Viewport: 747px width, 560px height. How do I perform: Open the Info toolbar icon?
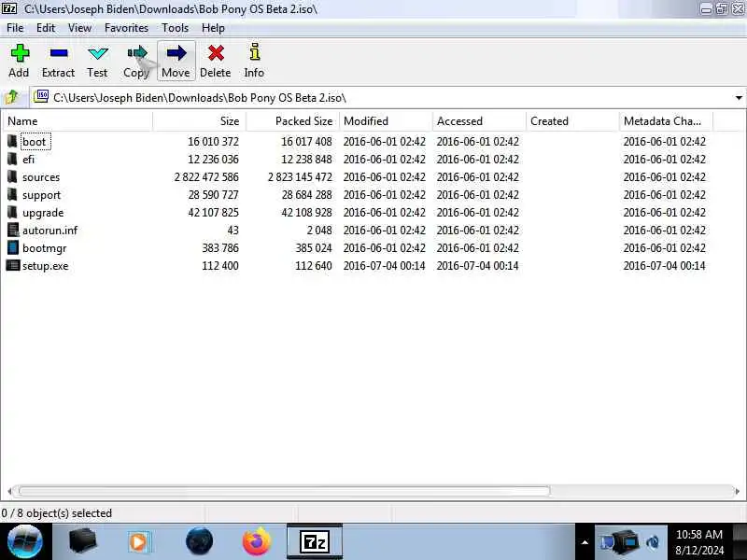[x=255, y=52]
